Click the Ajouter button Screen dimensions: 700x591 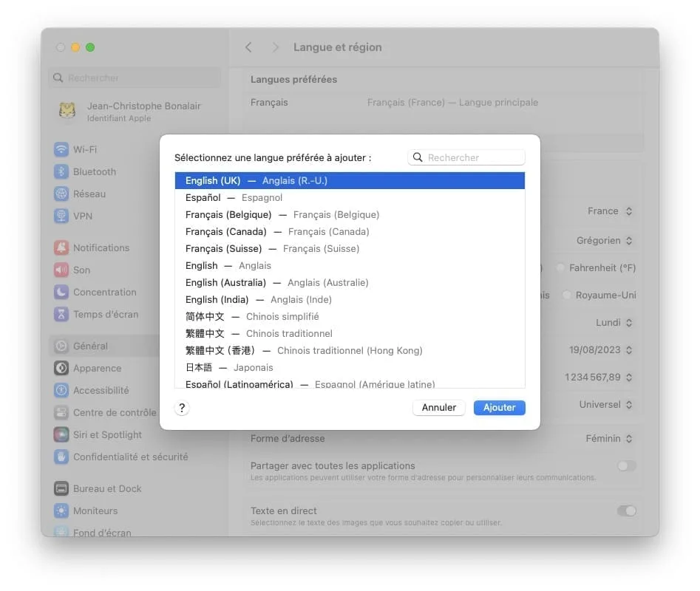[499, 407]
